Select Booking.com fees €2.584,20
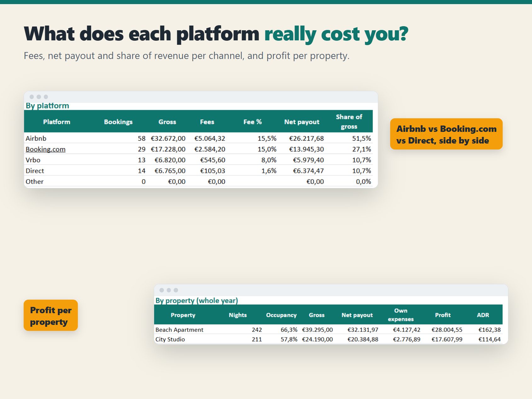 [x=210, y=149]
